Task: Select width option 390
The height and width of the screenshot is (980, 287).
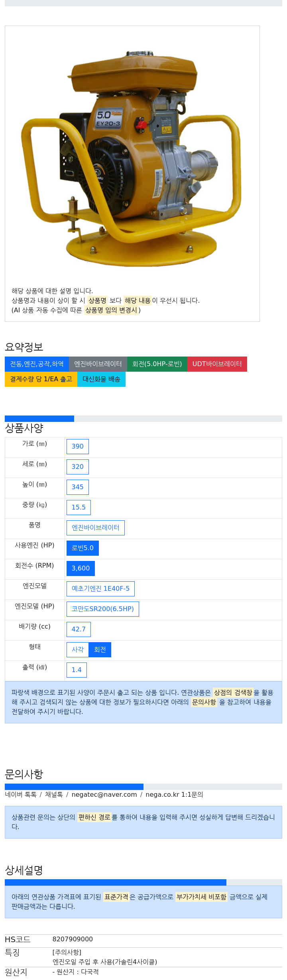Action: (x=78, y=447)
